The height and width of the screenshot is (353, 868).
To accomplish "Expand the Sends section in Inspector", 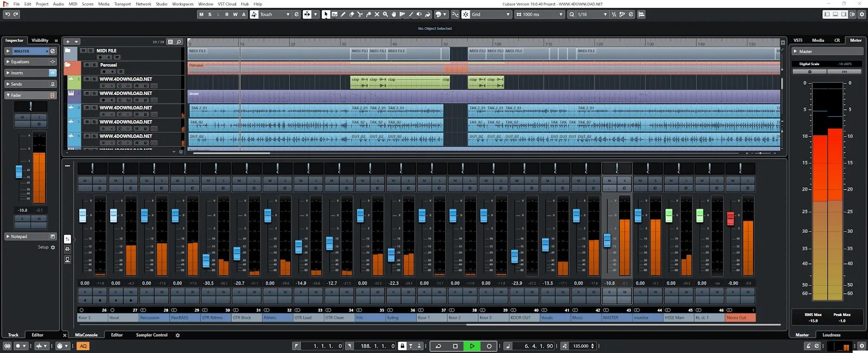I will point(30,84).
